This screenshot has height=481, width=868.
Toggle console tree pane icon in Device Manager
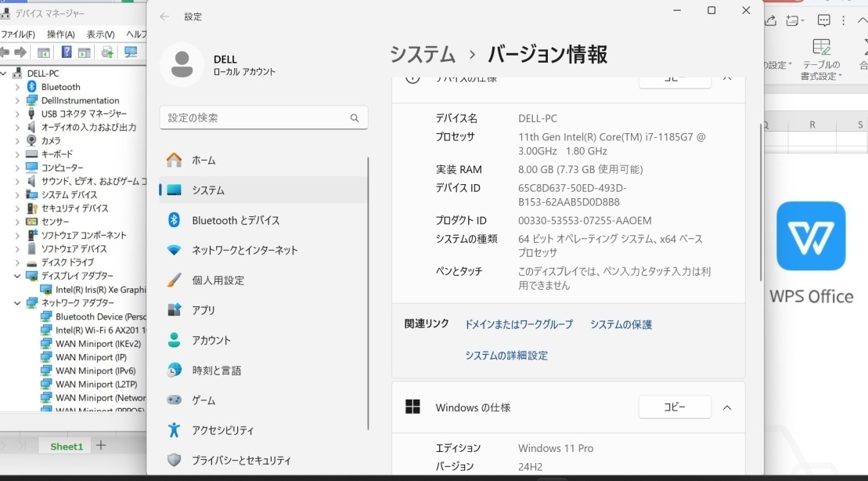[43, 52]
